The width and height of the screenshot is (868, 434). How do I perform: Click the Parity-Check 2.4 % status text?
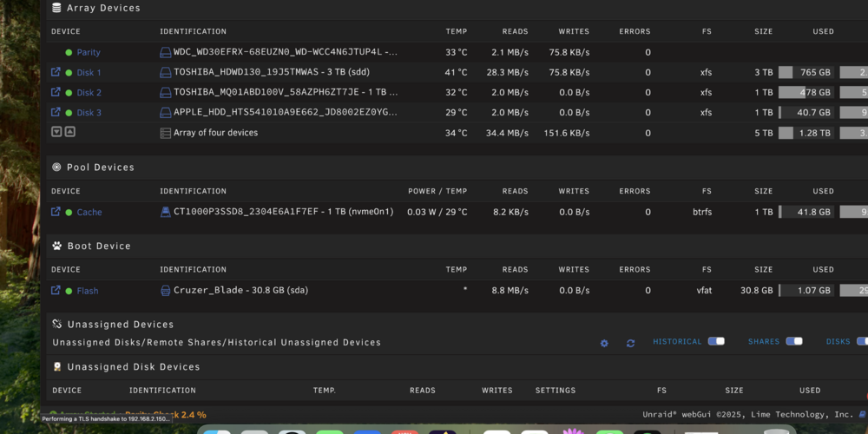(x=166, y=414)
